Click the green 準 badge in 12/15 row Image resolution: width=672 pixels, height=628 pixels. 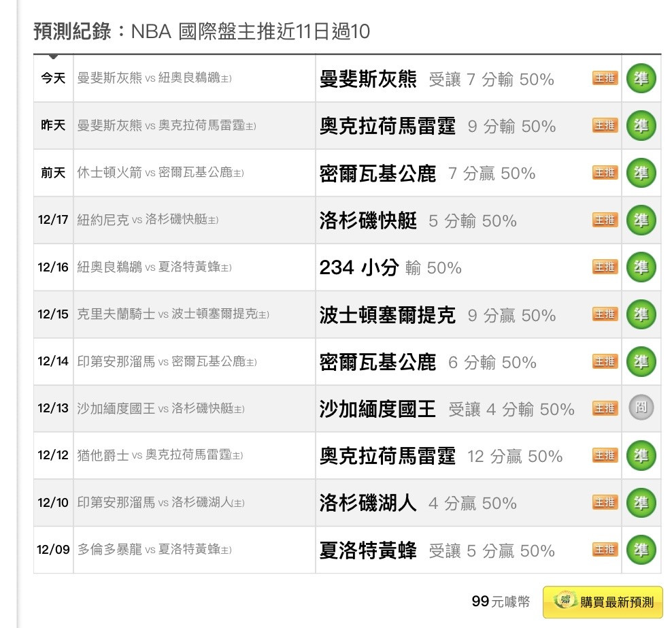tap(641, 314)
